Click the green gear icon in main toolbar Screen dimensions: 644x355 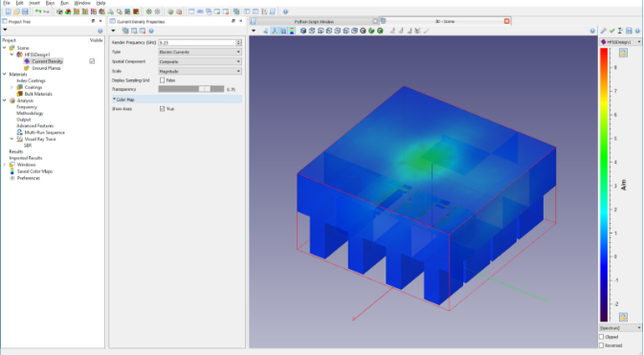(149, 11)
